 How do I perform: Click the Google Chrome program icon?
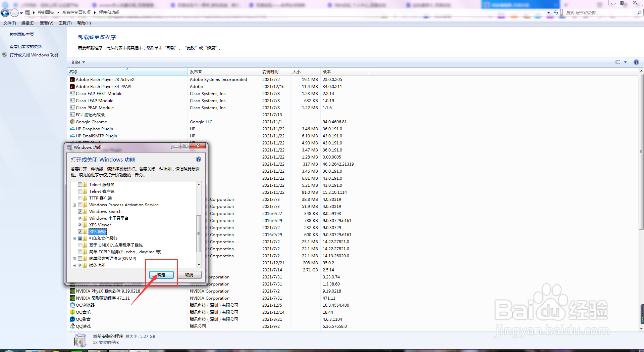coord(72,122)
